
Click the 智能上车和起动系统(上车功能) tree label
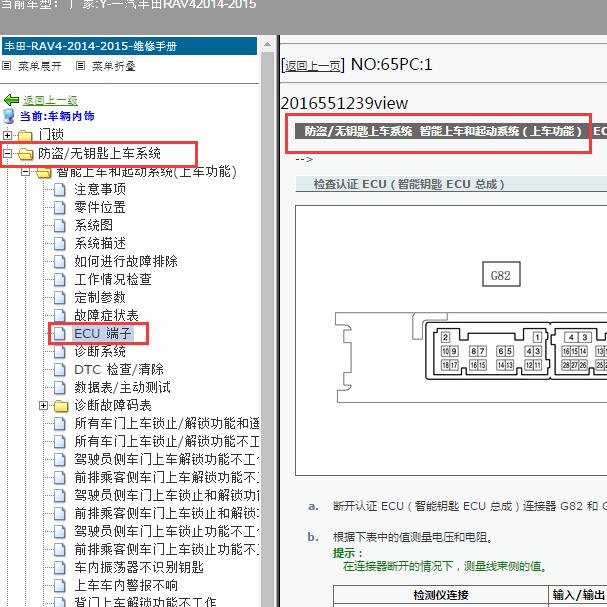pos(146,171)
